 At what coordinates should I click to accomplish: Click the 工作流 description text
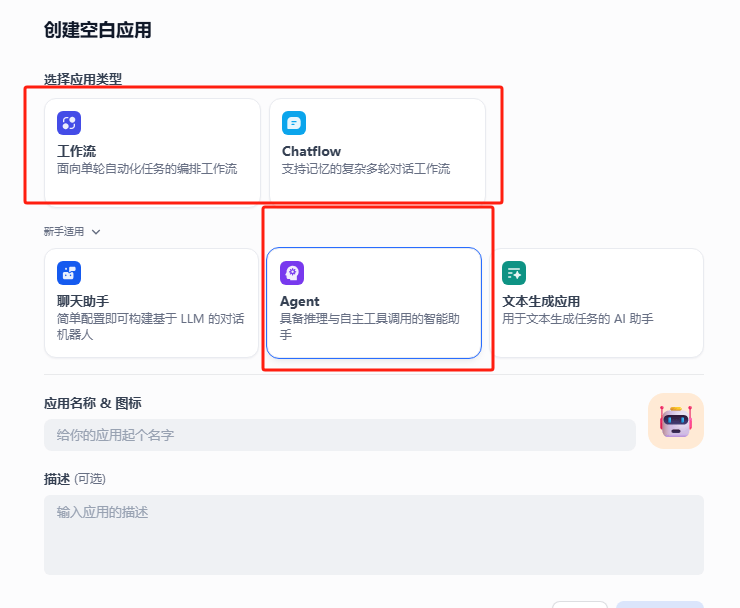(147, 169)
